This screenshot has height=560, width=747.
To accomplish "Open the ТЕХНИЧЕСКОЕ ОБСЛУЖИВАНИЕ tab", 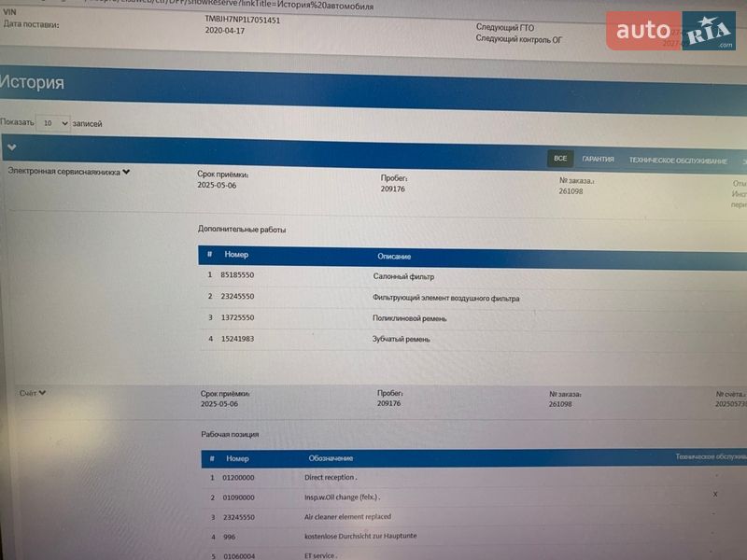I will pyautogui.click(x=677, y=161).
